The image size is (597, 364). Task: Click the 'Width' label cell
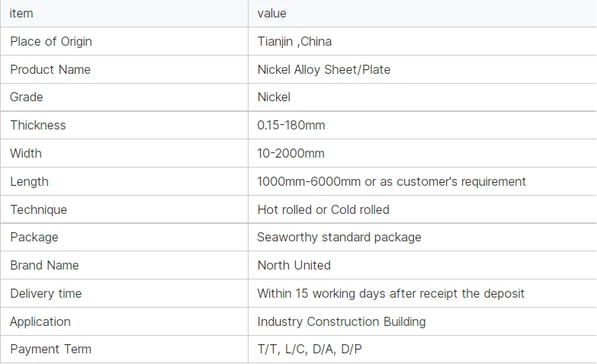[x=26, y=153]
